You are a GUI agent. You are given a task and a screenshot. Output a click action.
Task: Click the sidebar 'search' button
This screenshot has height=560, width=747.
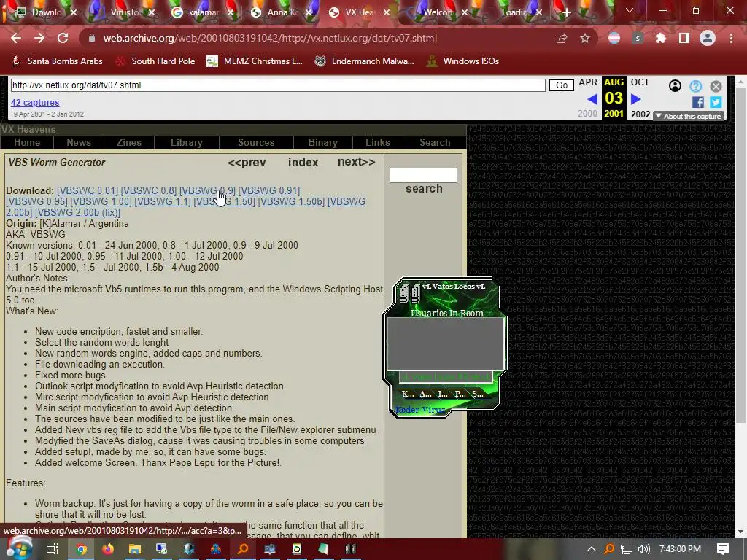[424, 189]
